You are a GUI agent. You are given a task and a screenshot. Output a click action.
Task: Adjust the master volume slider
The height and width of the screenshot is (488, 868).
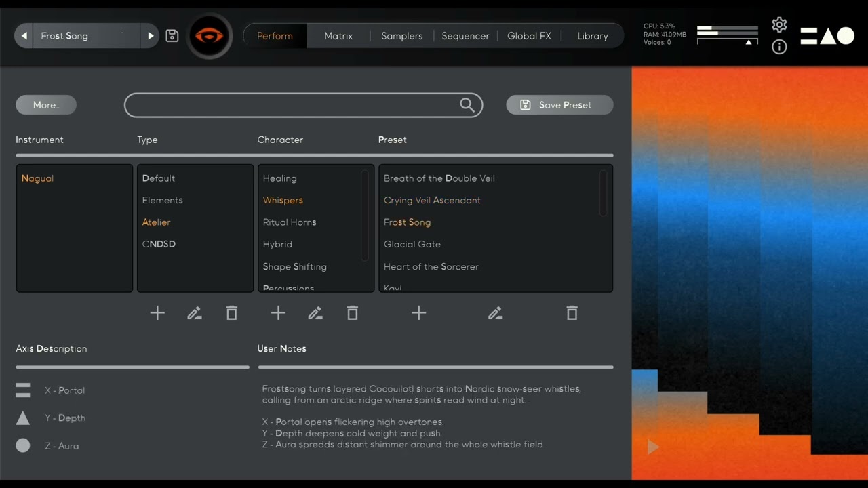coord(728,42)
